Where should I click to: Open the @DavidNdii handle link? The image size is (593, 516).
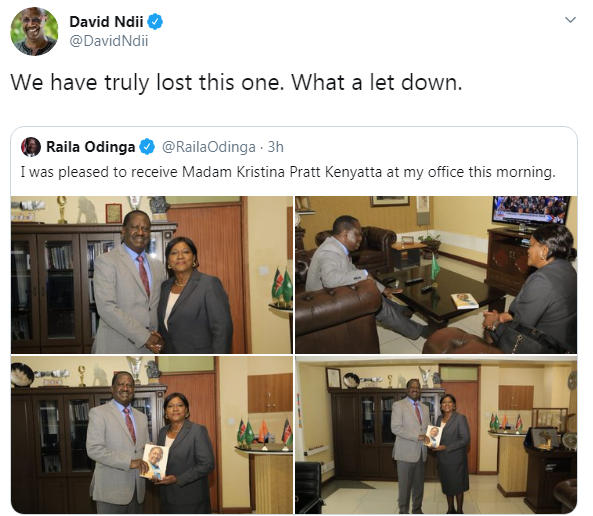109,41
